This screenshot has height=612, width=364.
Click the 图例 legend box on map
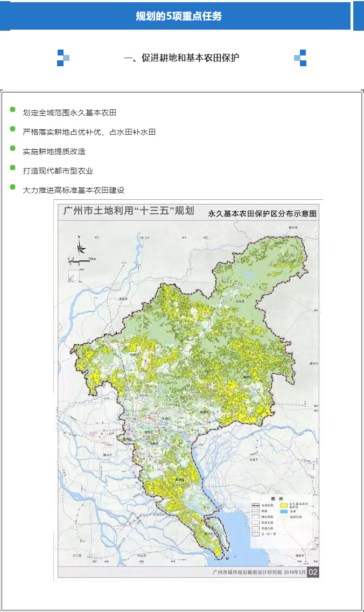(280, 520)
